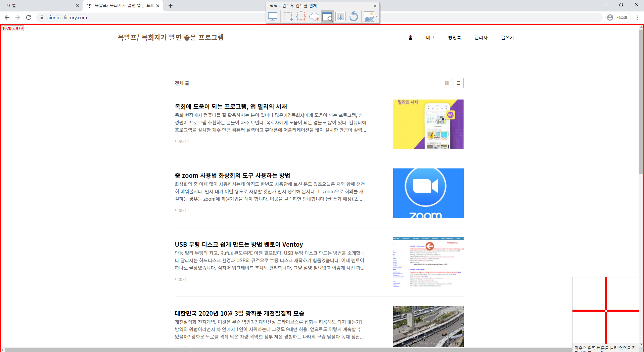Click the address bar URL field

[x=319, y=17]
